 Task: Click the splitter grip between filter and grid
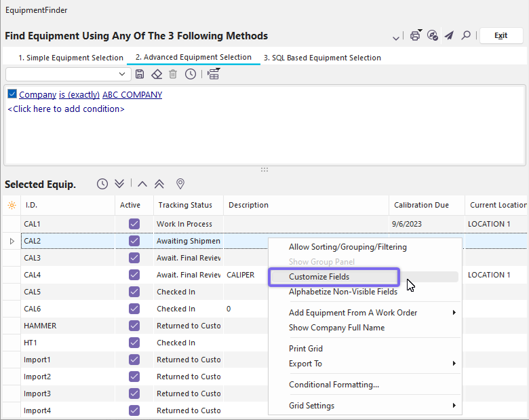point(264,169)
